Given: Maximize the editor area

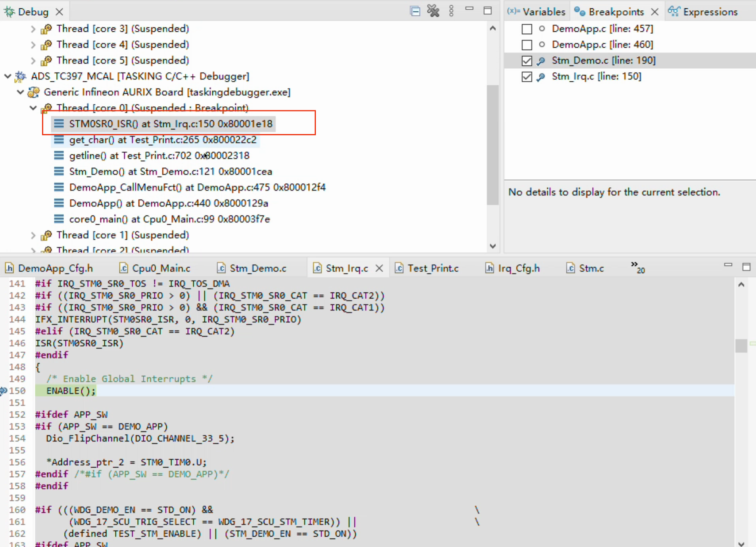Looking at the screenshot, I should (x=746, y=267).
